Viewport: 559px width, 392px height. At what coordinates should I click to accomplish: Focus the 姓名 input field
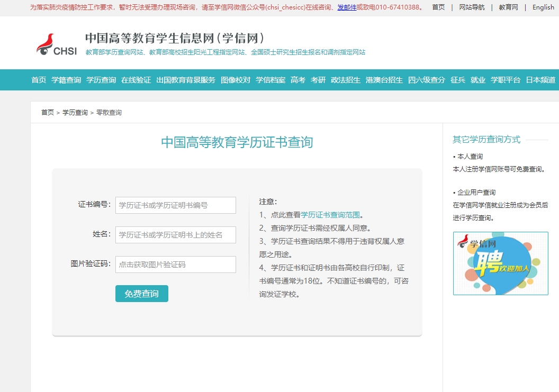coord(175,235)
